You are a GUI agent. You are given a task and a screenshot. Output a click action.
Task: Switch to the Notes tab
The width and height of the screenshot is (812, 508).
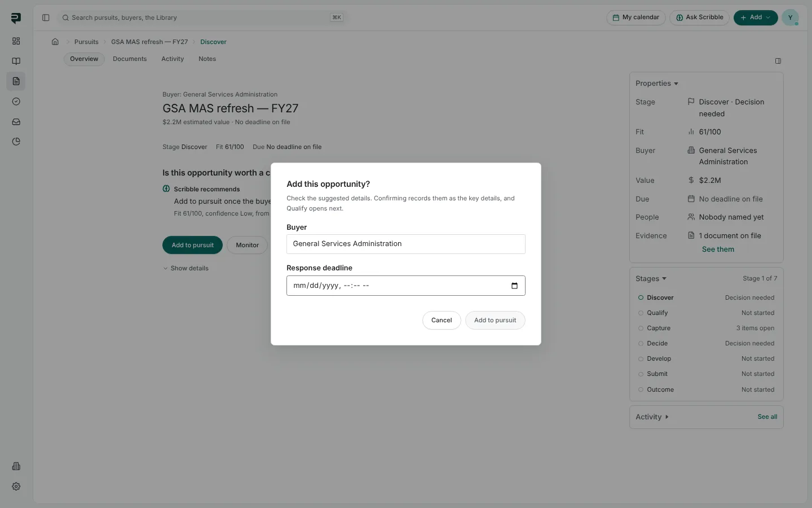click(x=207, y=59)
